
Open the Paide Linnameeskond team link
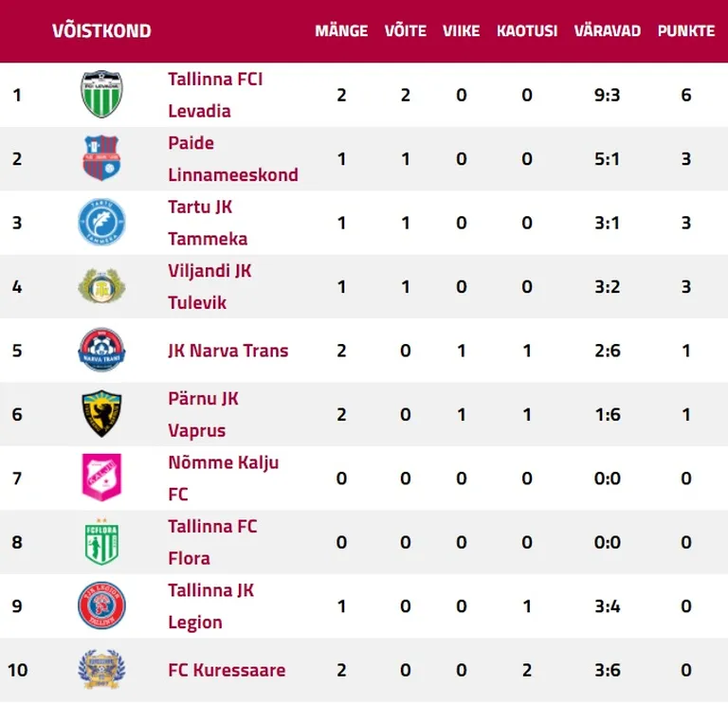coord(233,159)
